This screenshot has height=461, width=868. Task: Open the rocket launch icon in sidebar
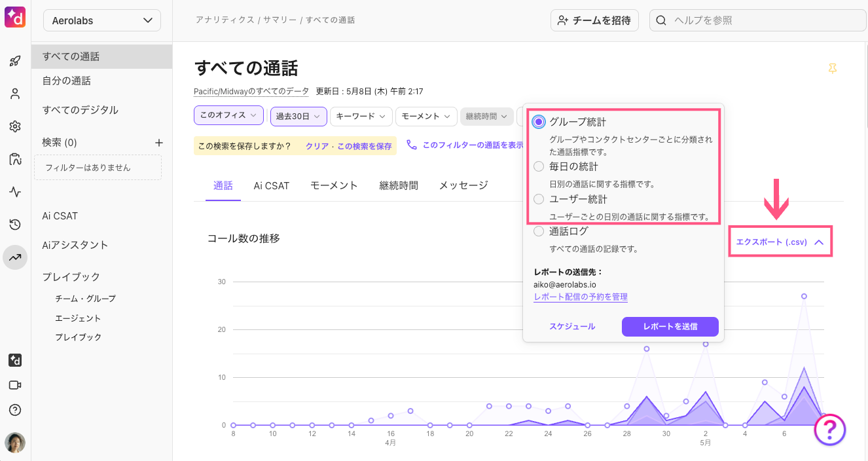15,61
